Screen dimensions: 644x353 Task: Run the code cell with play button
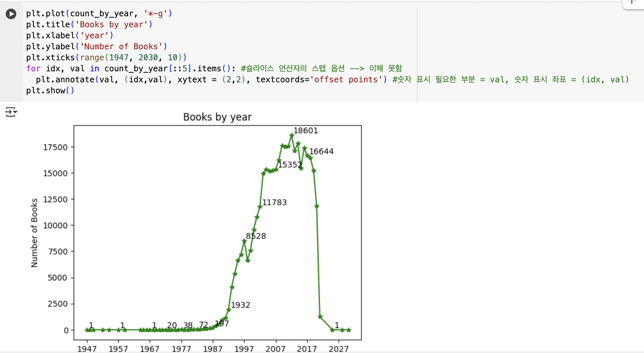tap(11, 14)
